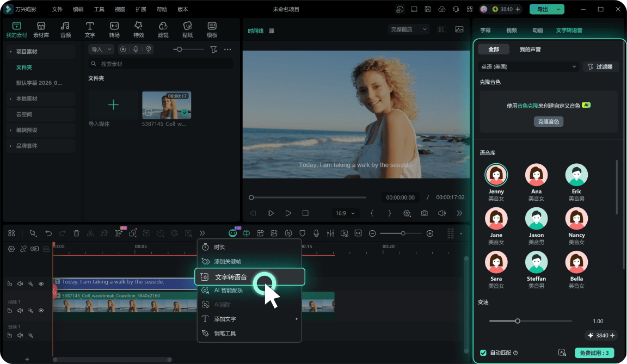Open the 导入 import dropdown
627x364 pixels.
click(x=101, y=49)
